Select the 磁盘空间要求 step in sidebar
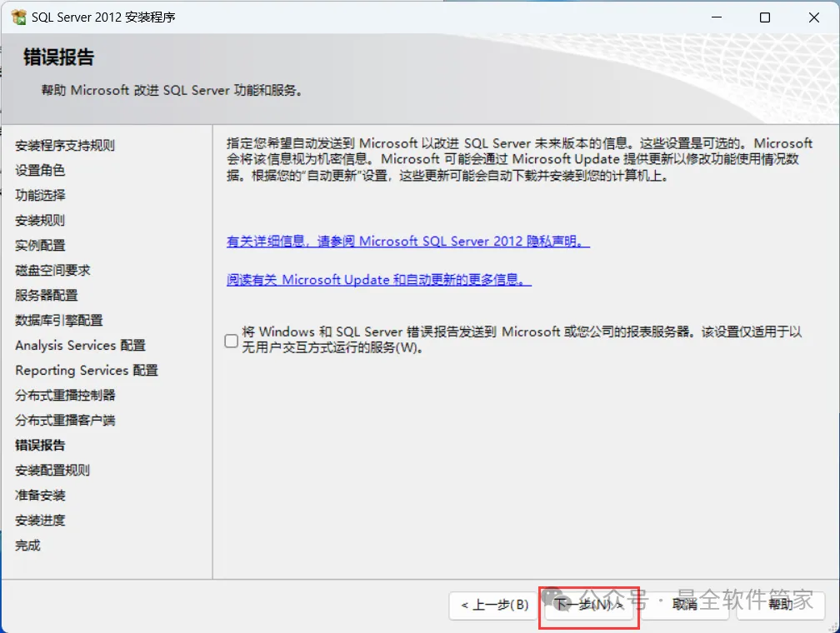 pos(52,271)
